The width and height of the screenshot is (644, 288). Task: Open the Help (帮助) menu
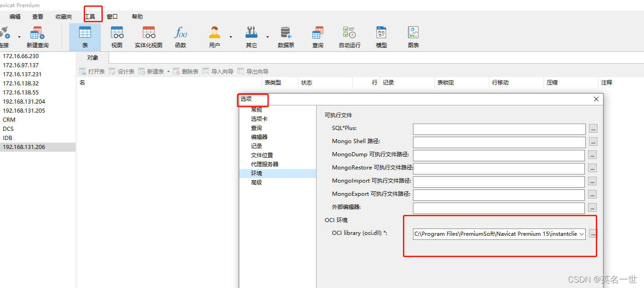(137, 17)
